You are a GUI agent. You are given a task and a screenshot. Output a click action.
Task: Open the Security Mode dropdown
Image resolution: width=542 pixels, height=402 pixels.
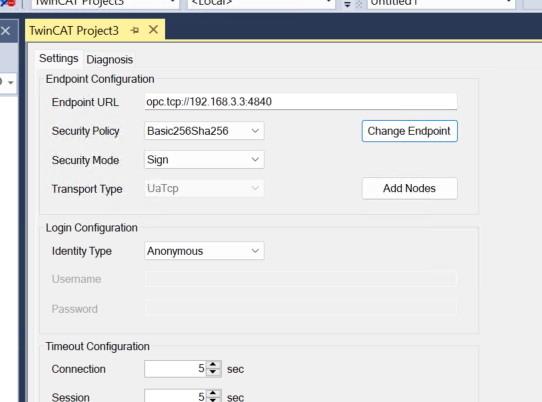coord(204,160)
